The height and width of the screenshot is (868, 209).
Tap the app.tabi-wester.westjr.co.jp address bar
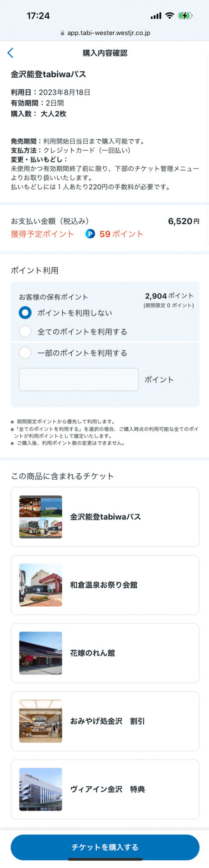coord(105,33)
